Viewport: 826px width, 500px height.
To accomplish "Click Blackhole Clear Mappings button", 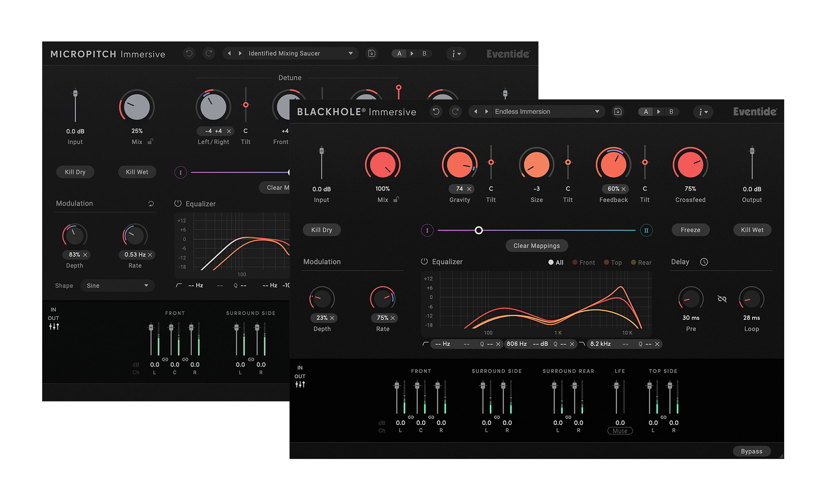I will (535, 245).
